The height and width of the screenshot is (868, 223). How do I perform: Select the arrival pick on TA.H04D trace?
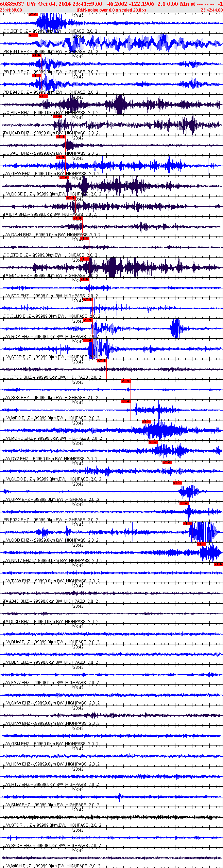(57, 116)
